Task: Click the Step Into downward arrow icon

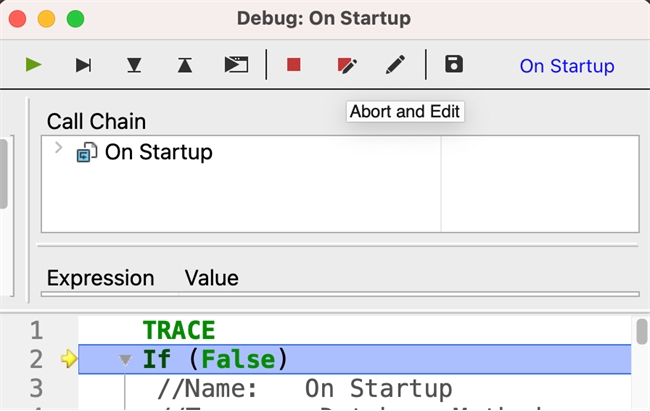Action: click(x=134, y=65)
